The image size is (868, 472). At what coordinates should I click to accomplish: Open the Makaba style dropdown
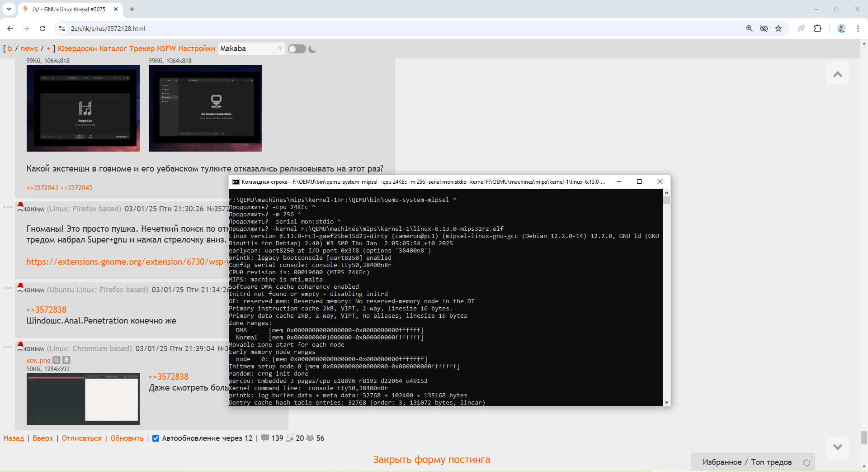251,48
